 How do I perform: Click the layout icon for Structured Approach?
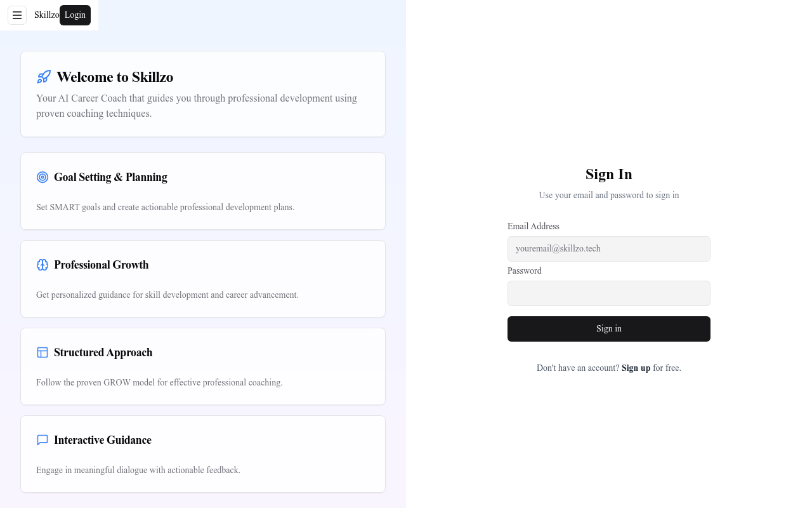click(43, 352)
